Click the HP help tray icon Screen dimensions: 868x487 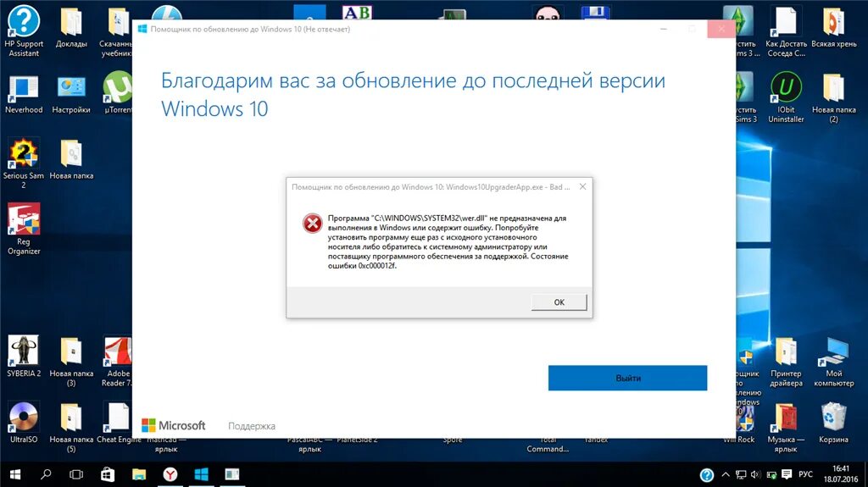click(x=706, y=475)
